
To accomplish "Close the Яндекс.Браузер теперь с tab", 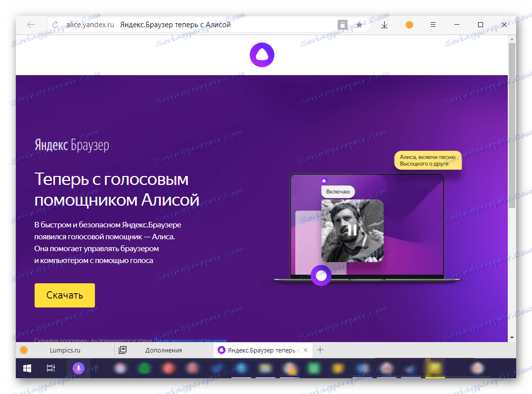I will point(306,350).
